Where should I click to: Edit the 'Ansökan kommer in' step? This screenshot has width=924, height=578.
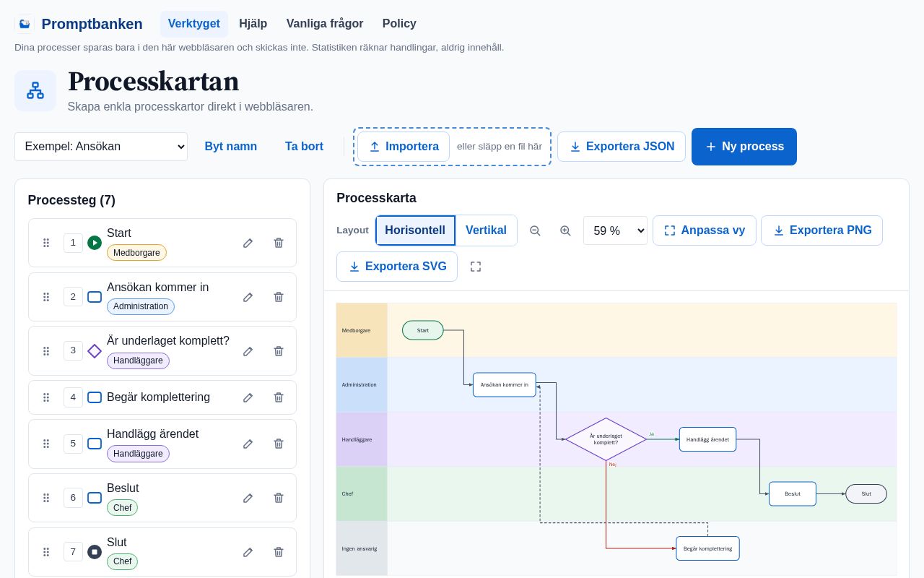point(248,297)
